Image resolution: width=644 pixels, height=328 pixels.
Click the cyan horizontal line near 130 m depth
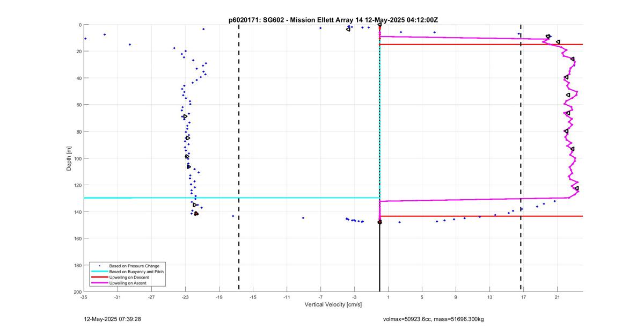coord(232,198)
